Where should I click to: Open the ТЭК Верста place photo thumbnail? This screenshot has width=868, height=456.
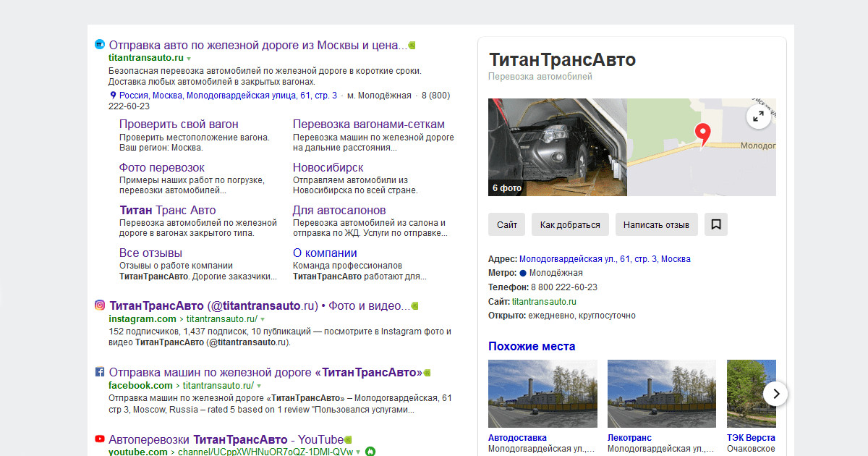pyautogui.click(x=752, y=394)
